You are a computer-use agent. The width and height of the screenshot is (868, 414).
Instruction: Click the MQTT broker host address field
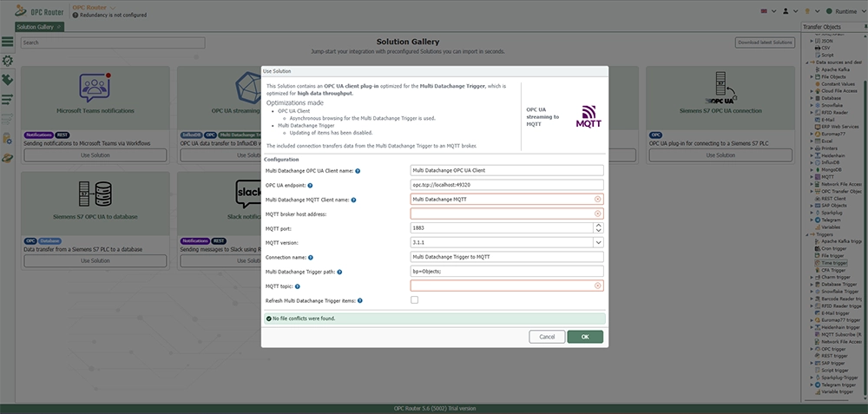tap(507, 214)
